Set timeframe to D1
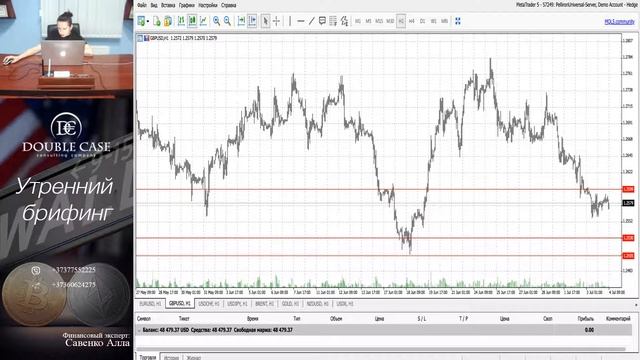This screenshot has height=360, width=640. coord(422,21)
